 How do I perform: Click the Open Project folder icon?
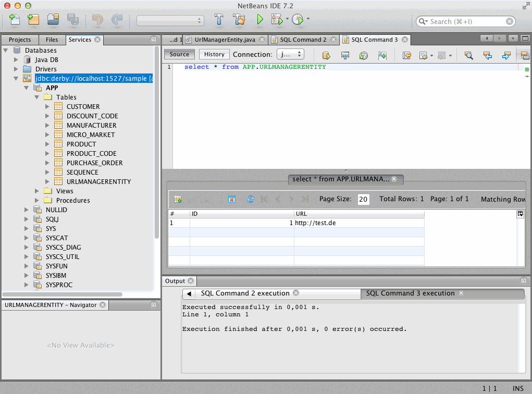(x=53, y=20)
